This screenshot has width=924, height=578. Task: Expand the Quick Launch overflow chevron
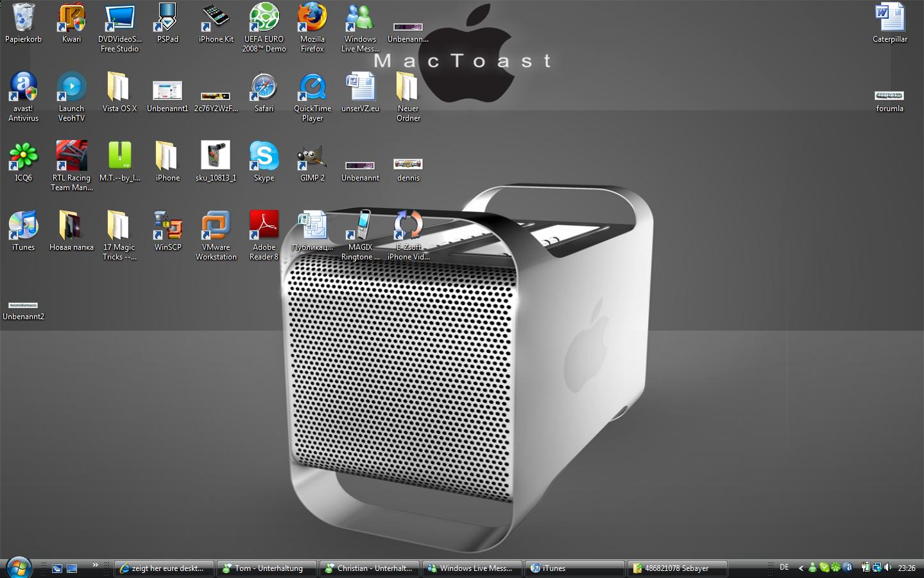(96, 565)
